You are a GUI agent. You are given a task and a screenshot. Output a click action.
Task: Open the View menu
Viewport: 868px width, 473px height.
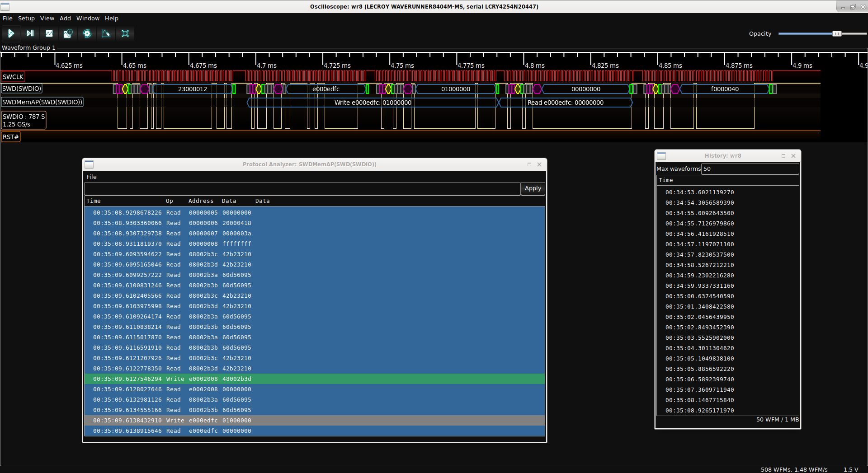[47, 19]
